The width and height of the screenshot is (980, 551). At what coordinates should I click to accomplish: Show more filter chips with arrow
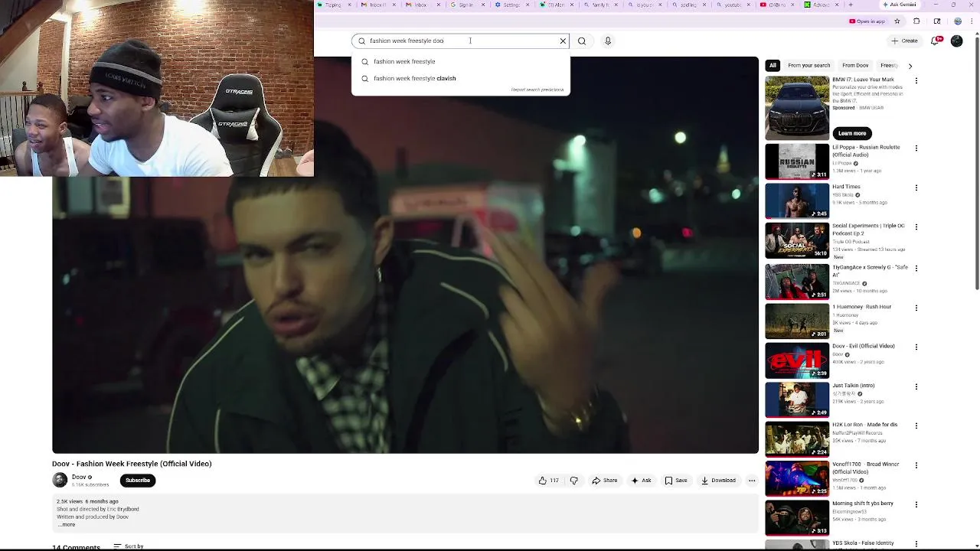coord(910,66)
